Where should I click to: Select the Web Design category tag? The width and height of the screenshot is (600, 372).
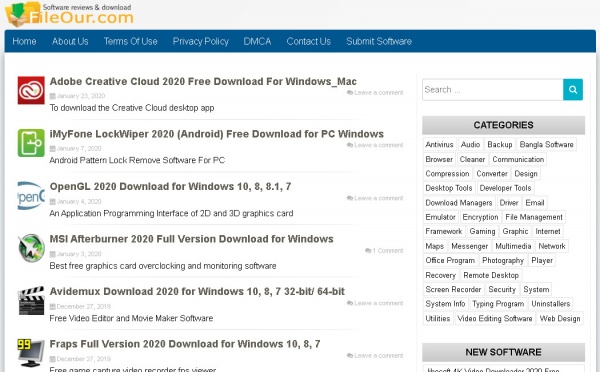(x=560, y=318)
